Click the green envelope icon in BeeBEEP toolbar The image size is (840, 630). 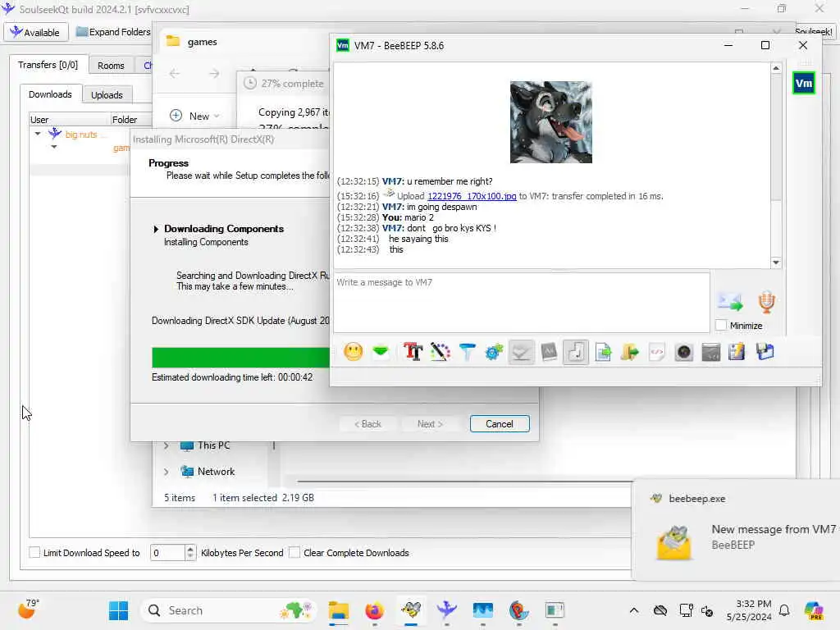tap(381, 352)
